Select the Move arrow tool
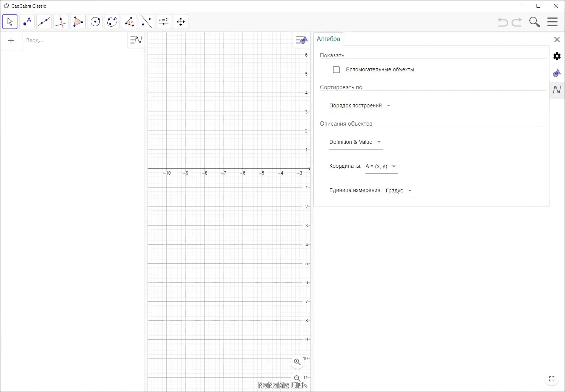This screenshot has width=565, height=392. (10, 22)
